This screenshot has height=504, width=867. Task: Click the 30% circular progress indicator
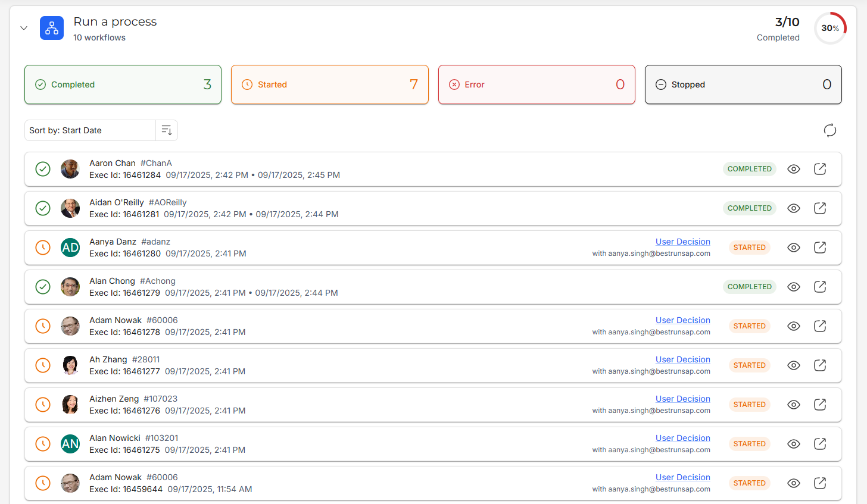coord(830,28)
